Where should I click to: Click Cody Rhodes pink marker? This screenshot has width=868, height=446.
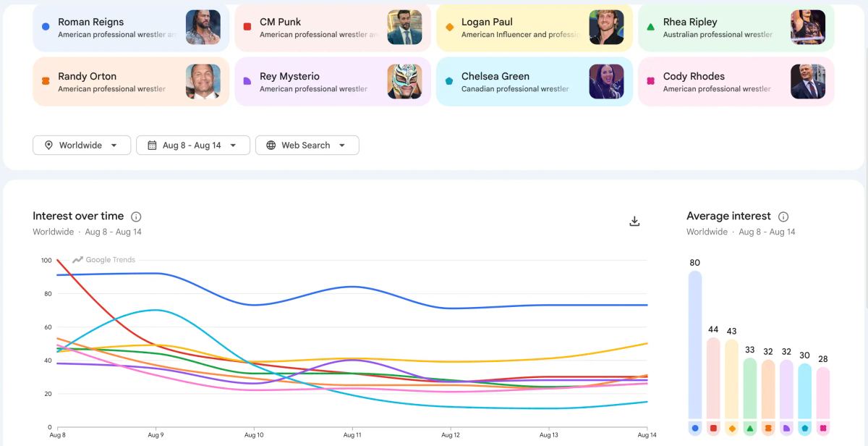click(x=651, y=81)
